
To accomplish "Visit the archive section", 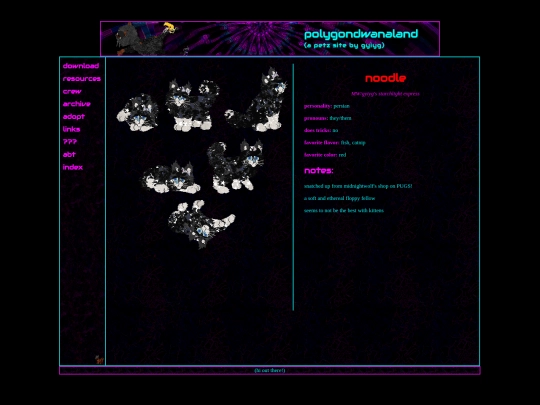I will (76, 104).
